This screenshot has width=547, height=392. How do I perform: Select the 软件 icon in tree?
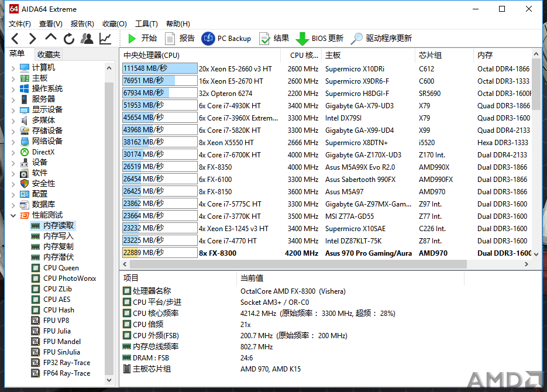pos(25,173)
